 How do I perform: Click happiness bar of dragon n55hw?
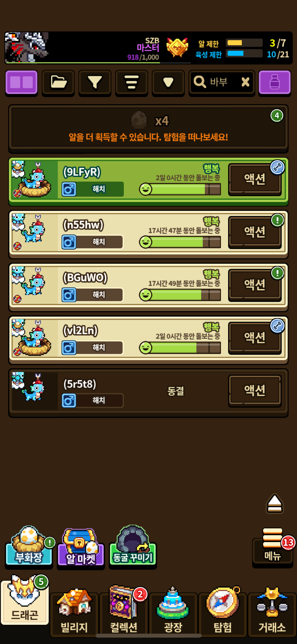(180, 242)
